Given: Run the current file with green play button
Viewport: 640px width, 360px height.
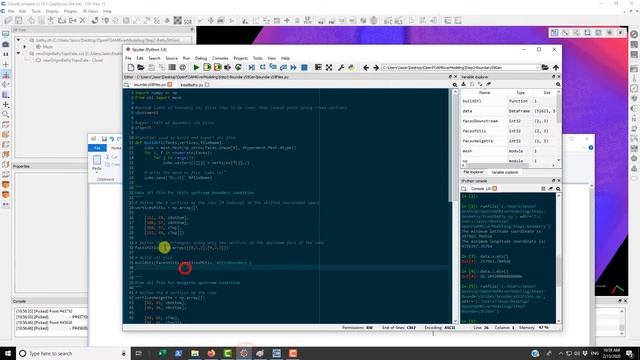Looking at the screenshot, I should (196, 67).
